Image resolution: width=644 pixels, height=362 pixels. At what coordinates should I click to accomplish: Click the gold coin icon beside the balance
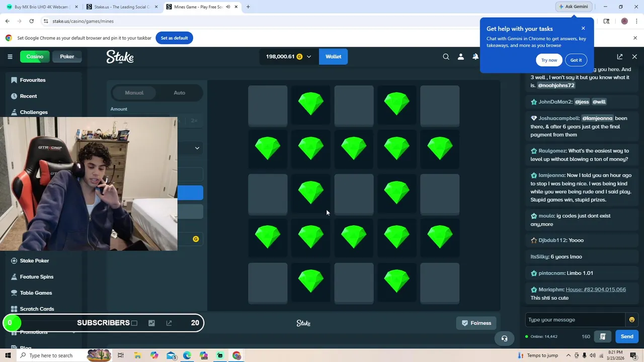[x=299, y=57]
